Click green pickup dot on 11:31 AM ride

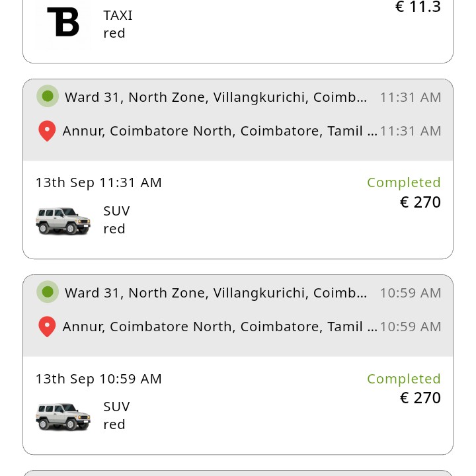tap(48, 97)
